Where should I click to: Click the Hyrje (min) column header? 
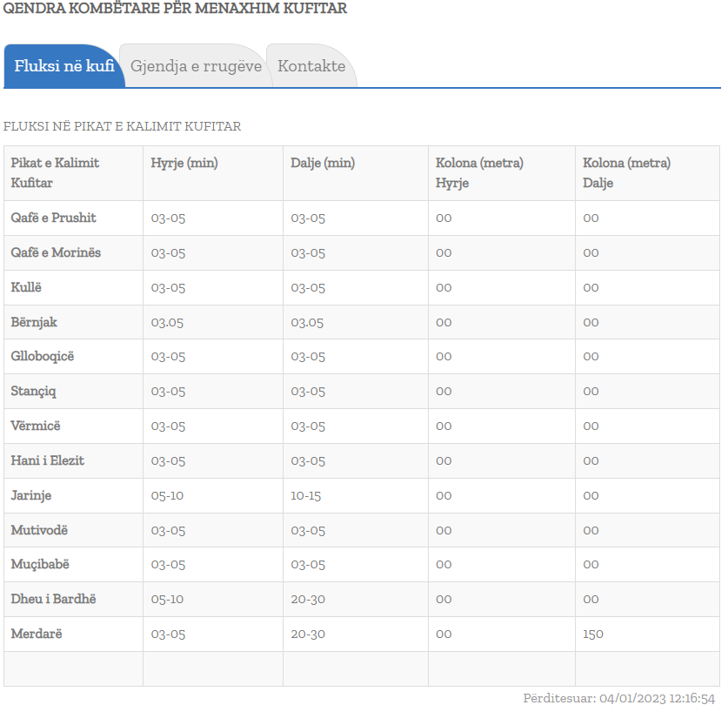click(x=184, y=163)
